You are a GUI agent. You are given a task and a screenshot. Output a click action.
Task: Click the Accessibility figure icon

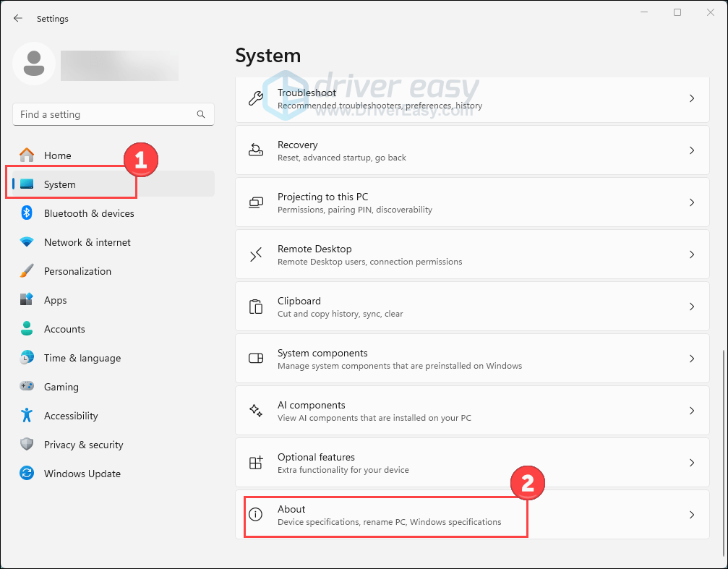27,416
